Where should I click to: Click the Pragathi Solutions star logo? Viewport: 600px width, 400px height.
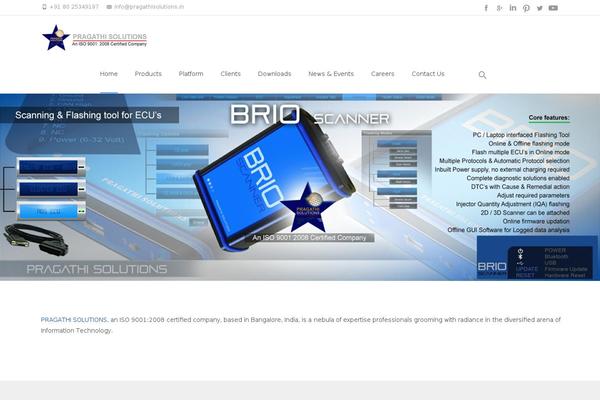[56, 38]
